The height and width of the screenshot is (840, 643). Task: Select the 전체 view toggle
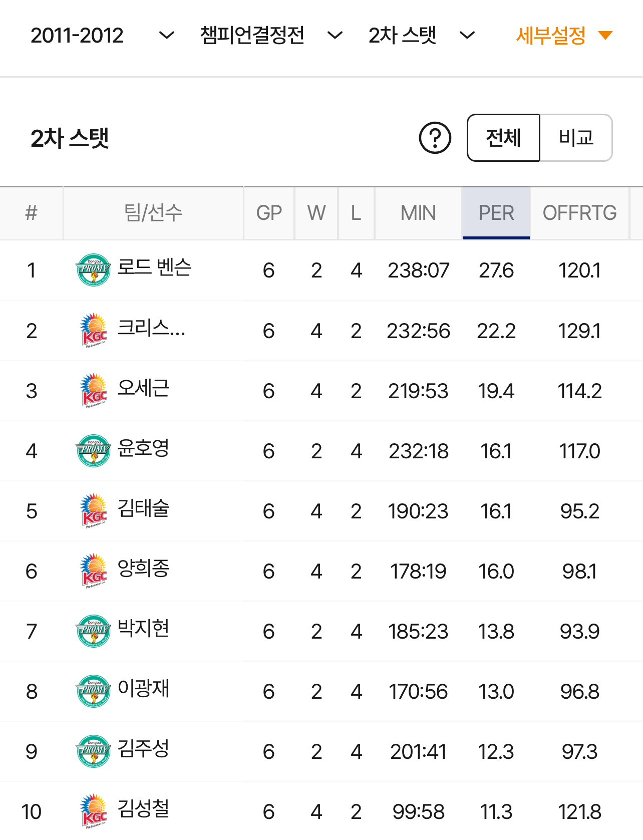click(503, 138)
